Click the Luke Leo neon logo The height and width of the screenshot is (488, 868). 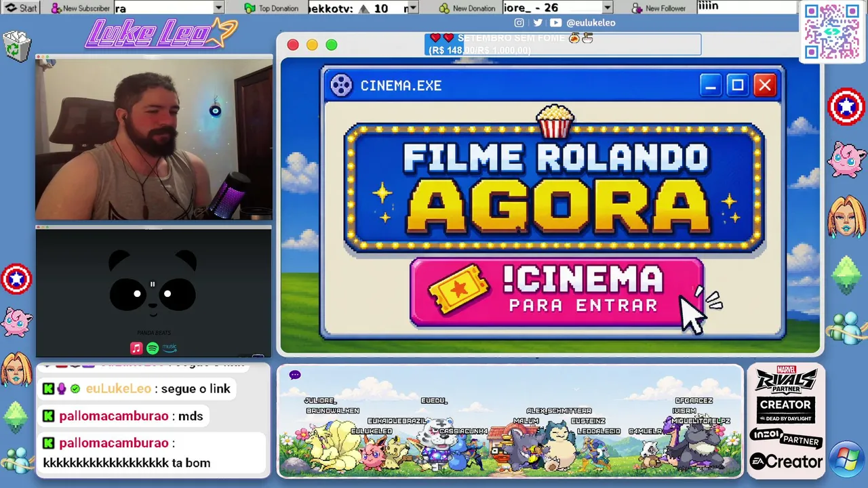pos(161,33)
